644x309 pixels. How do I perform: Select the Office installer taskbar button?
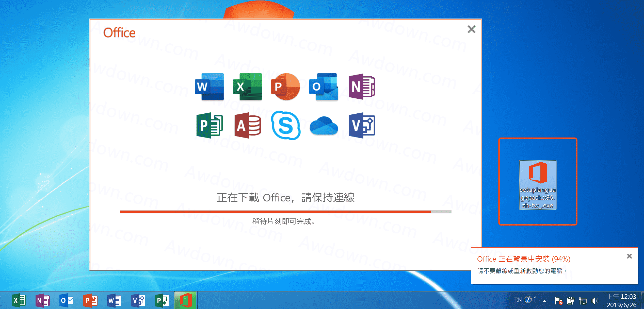click(186, 301)
